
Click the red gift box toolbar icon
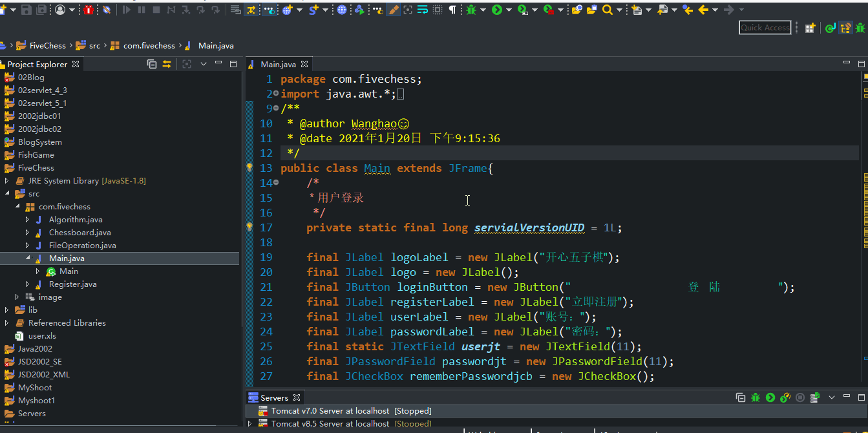point(88,10)
